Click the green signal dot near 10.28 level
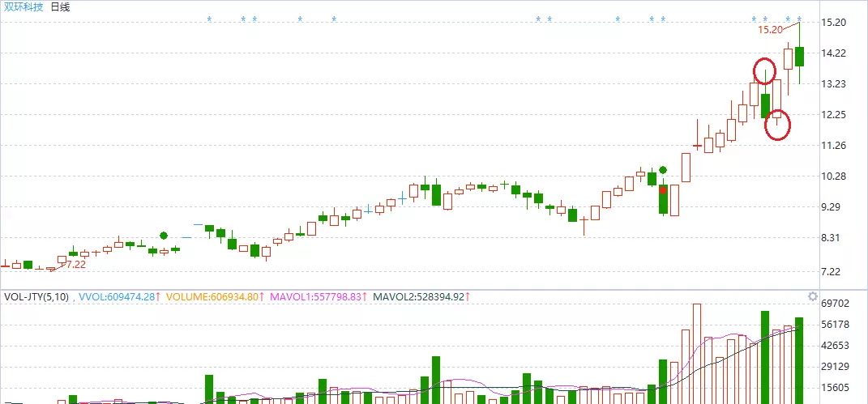Viewport: 868px width, 404px height. (663, 170)
